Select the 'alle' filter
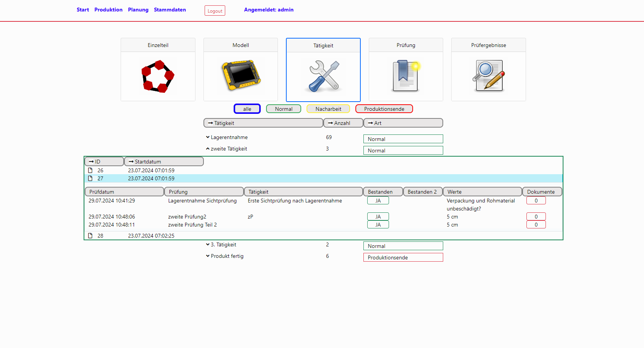Screen dimensions: 644x348 [x=247, y=109]
